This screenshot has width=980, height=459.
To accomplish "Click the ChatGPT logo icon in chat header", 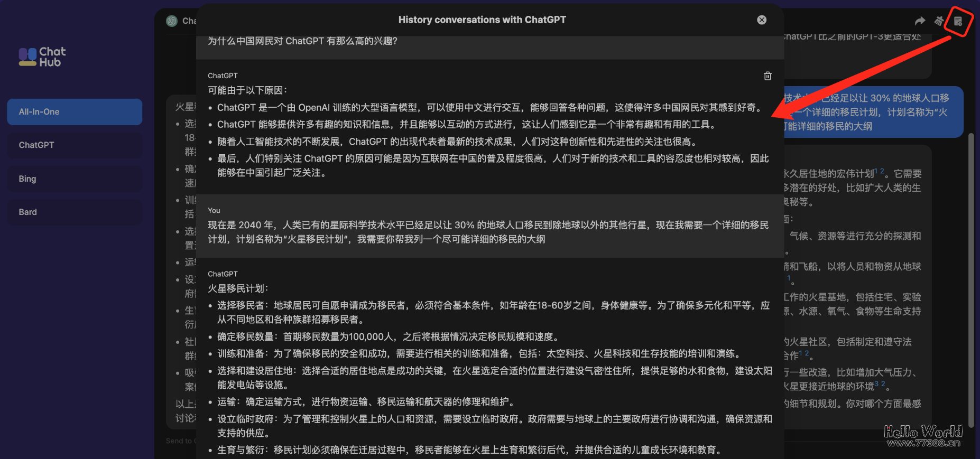I will [172, 21].
